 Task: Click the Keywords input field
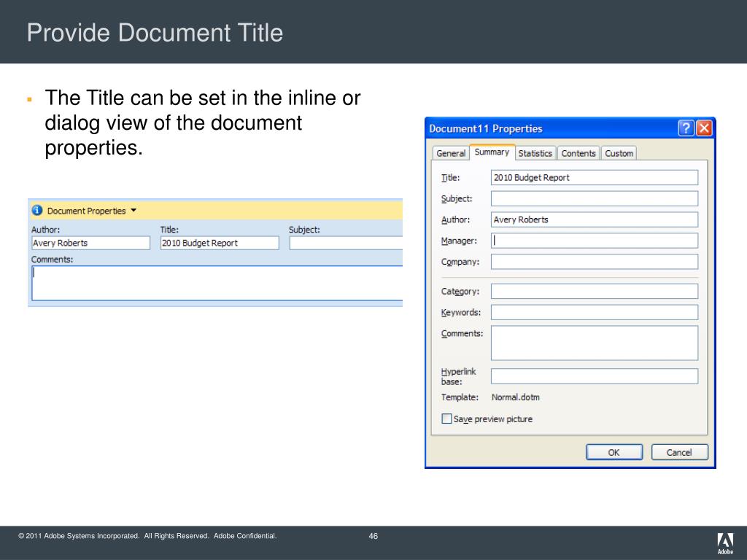[x=595, y=312]
